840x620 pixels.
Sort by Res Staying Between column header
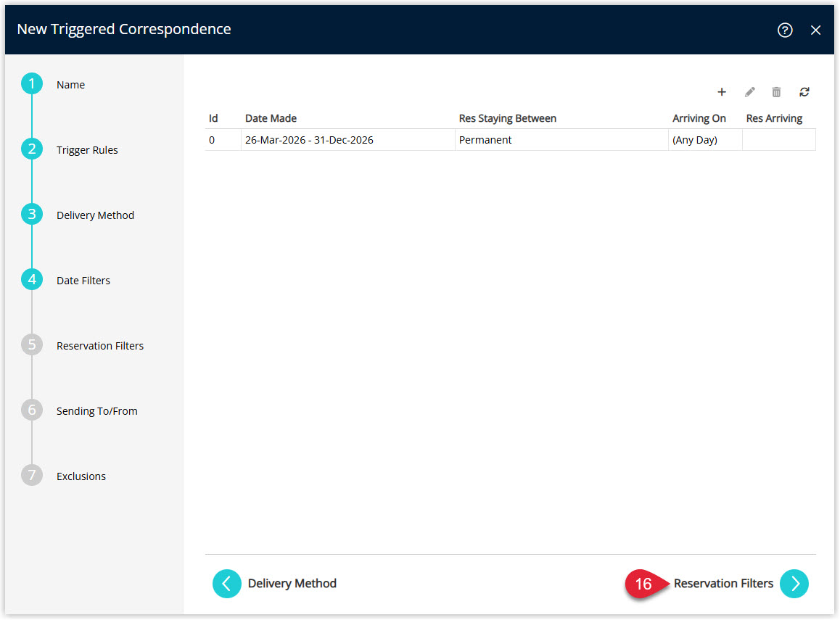pos(507,118)
